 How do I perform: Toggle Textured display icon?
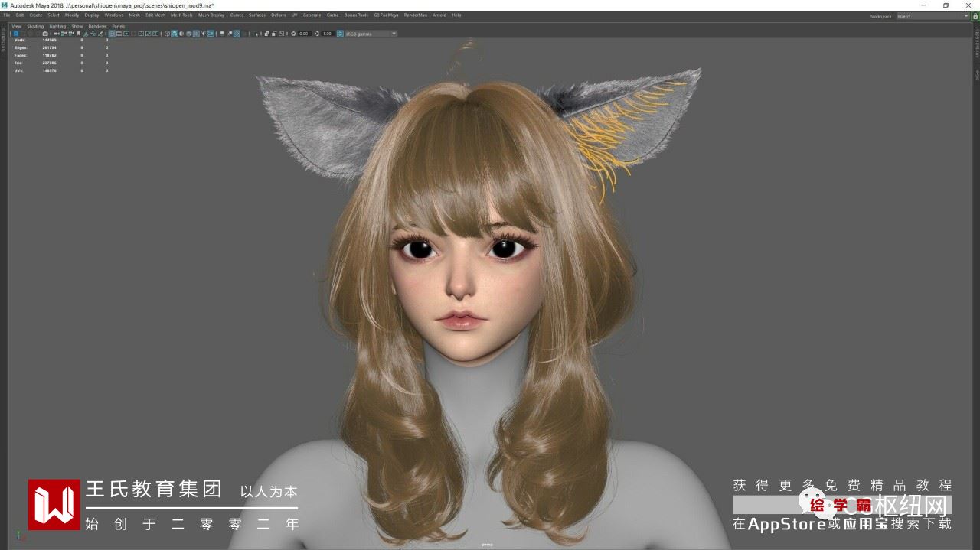[196, 34]
